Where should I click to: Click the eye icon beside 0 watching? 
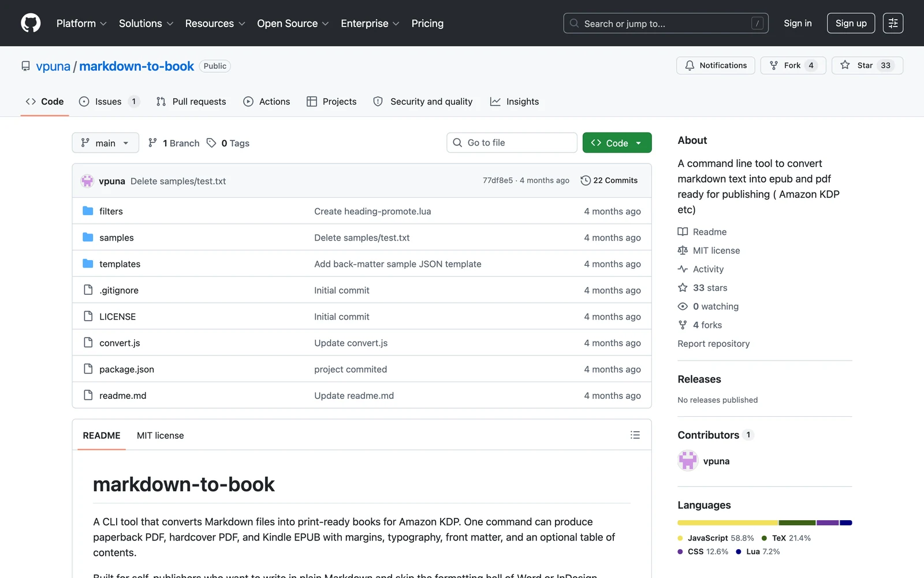click(683, 306)
